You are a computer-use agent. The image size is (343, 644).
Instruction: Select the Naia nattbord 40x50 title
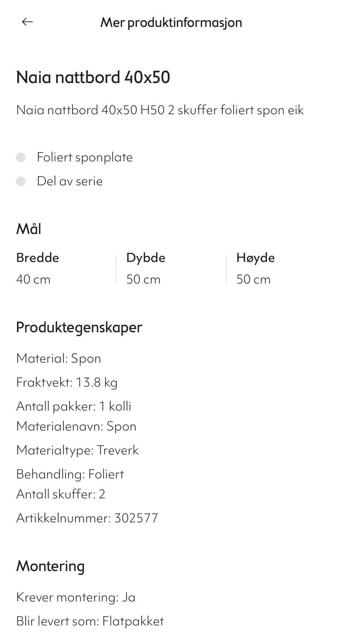[94, 76]
